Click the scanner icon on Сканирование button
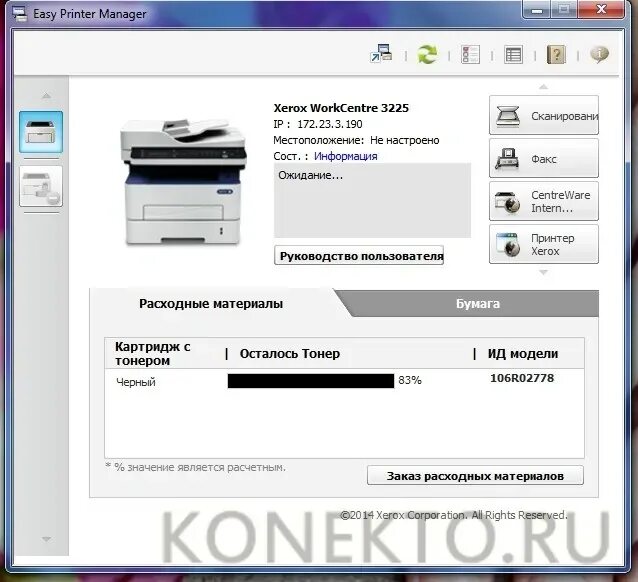Viewport: 638px width, 582px height. pyautogui.click(x=507, y=116)
